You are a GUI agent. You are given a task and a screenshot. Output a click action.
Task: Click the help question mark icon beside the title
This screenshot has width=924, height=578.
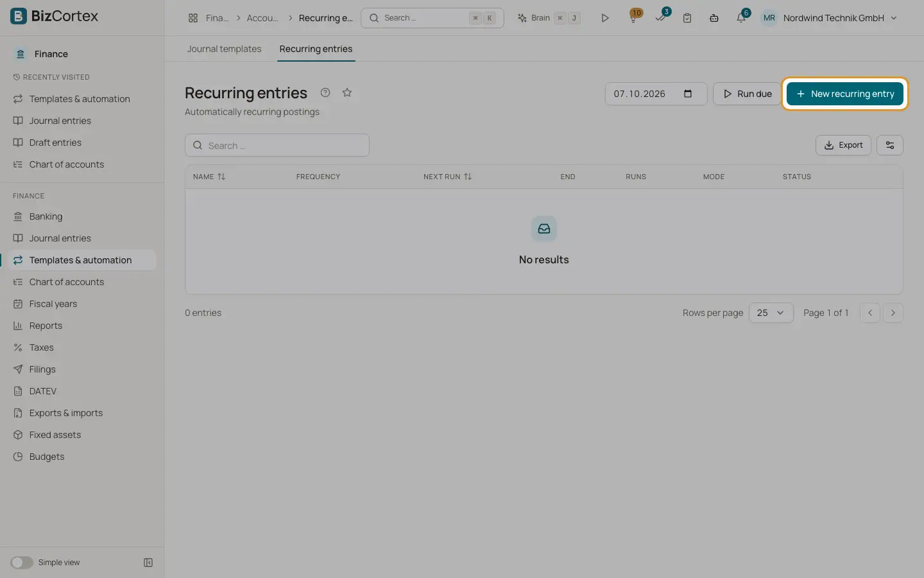(325, 92)
